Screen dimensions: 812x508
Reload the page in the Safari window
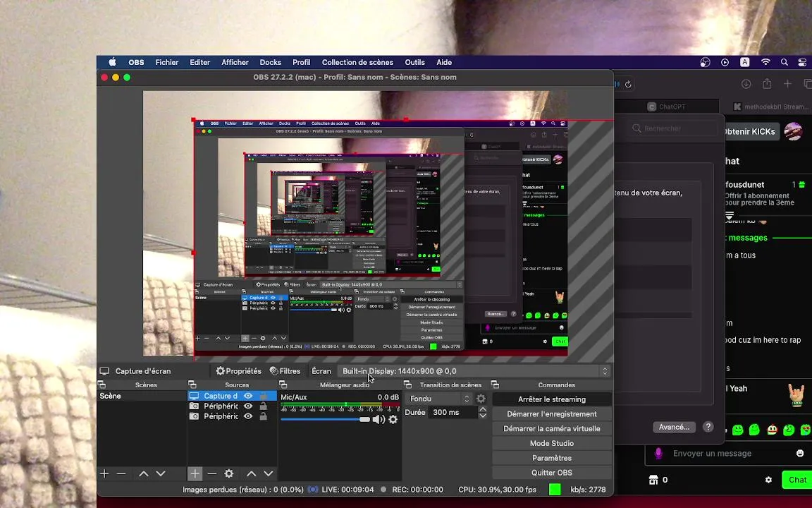point(628,84)
